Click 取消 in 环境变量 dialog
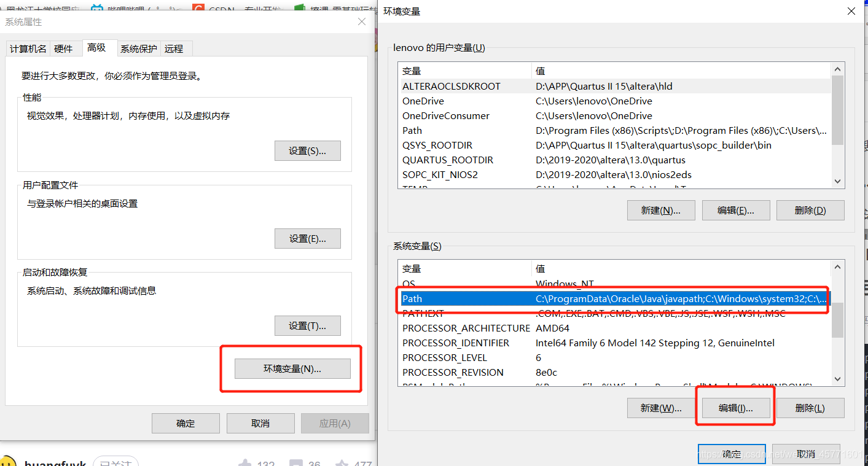Screen dimensions: 868x466 click(806, 454)
